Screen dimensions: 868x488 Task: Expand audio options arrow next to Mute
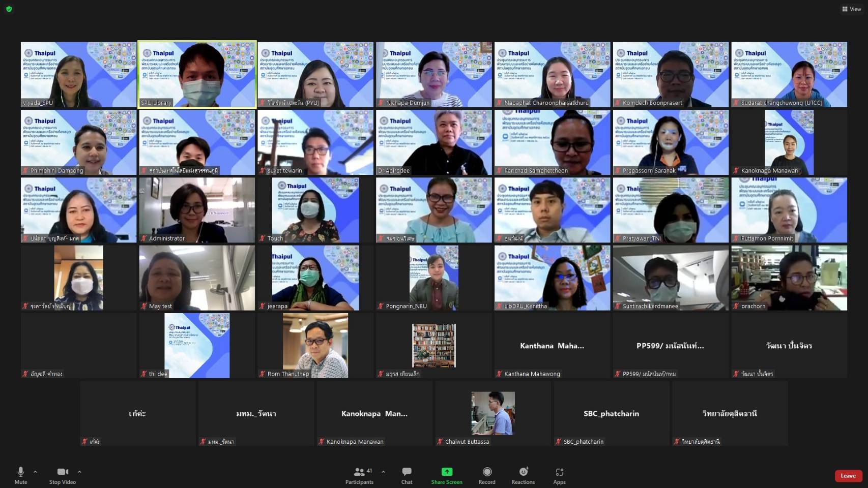click(35, 472)
